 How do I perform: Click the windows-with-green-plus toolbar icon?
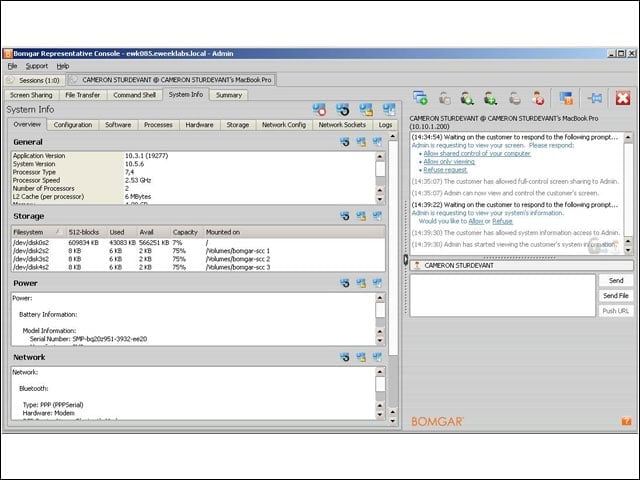(420, 98)
